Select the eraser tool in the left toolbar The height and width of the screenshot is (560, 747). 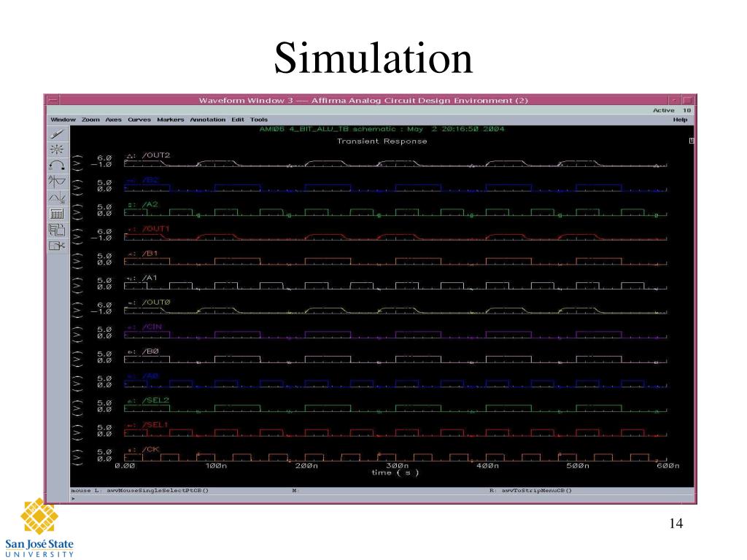[x=57, y=134]
